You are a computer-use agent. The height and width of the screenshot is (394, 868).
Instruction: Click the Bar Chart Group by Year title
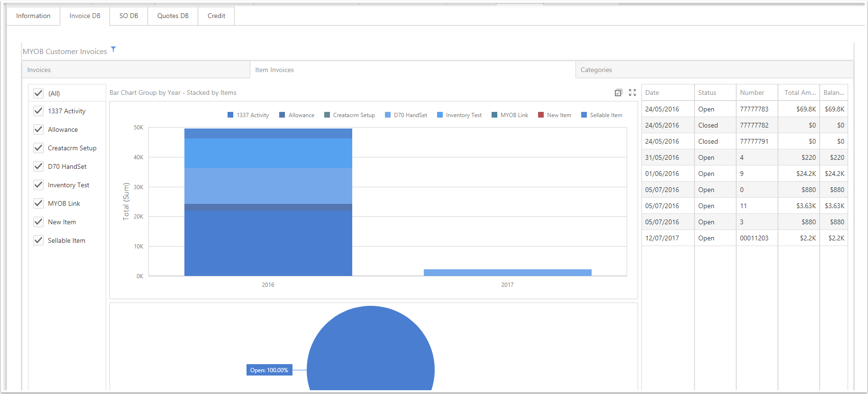(173, 92)
